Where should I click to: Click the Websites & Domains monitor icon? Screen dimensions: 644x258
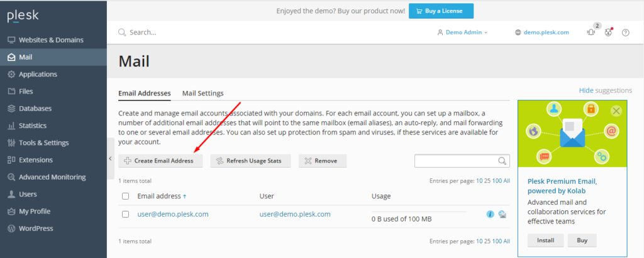pyautogui.click(x=11, y=40)
